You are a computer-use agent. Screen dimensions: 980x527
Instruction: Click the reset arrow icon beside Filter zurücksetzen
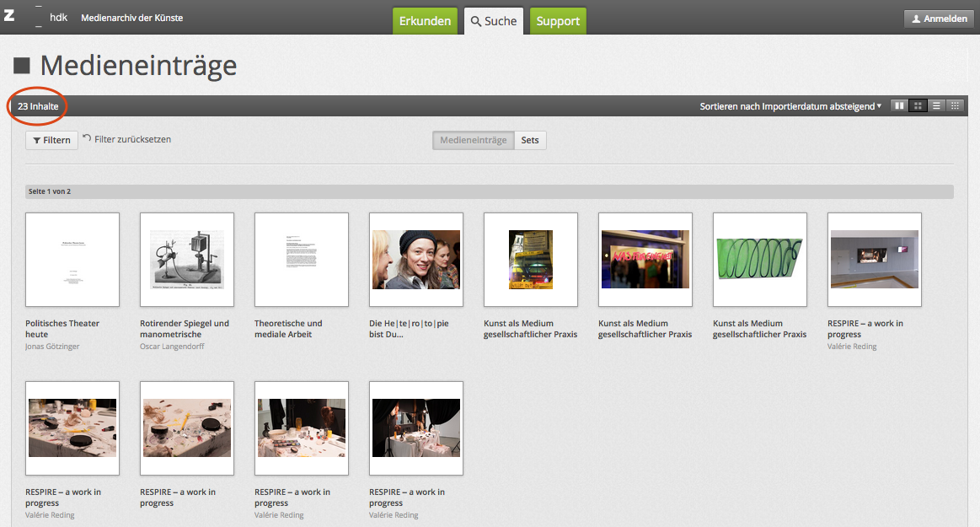coord(88,139)
